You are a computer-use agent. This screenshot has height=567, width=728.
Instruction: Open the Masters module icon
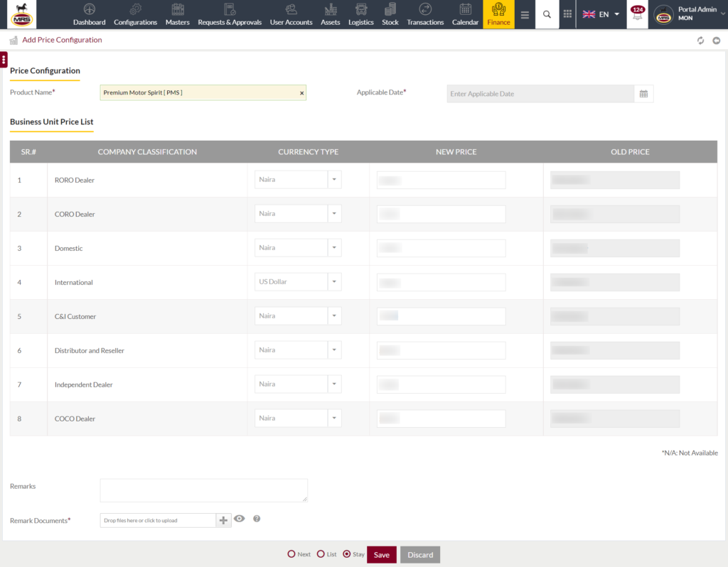click(x=177, y=9)
